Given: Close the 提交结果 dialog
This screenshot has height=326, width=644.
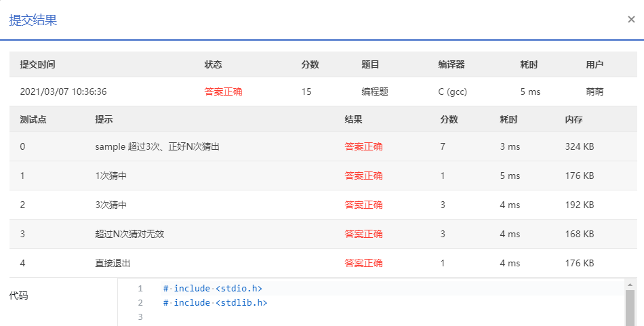Looking at the screenshot, I should 631,19.
